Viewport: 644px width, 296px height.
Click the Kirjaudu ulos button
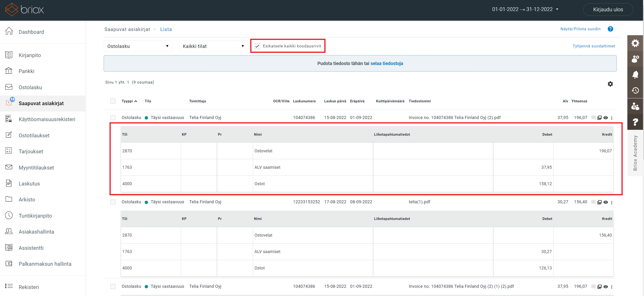[x=608, y=10]
